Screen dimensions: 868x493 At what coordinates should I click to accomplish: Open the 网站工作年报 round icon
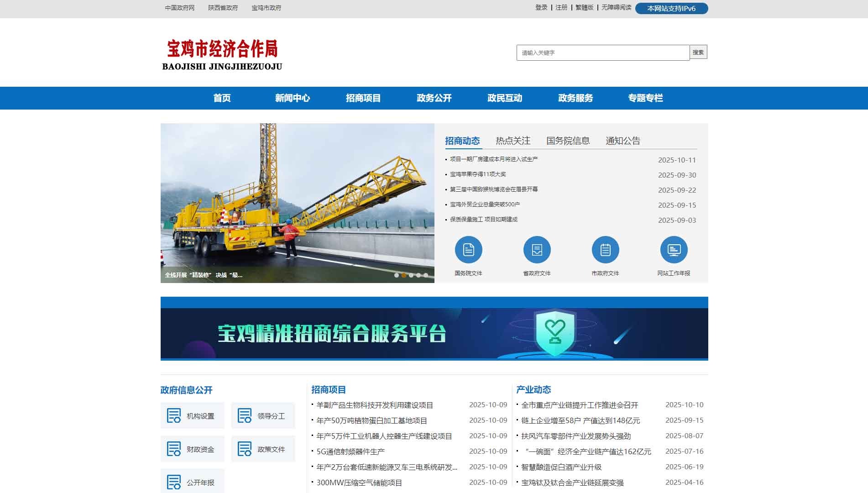click(674, 250)
